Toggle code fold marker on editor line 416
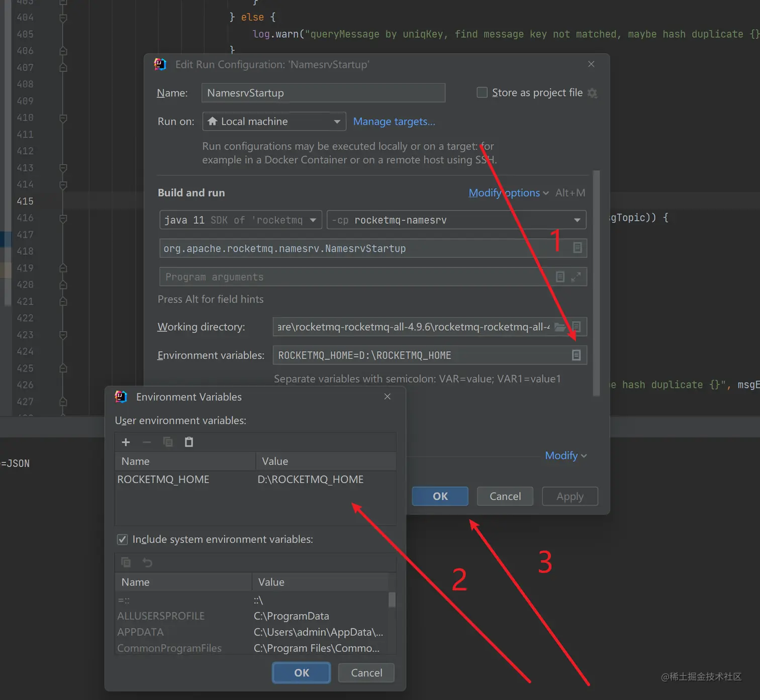This screenshot has width=760, height=700. 63,218
